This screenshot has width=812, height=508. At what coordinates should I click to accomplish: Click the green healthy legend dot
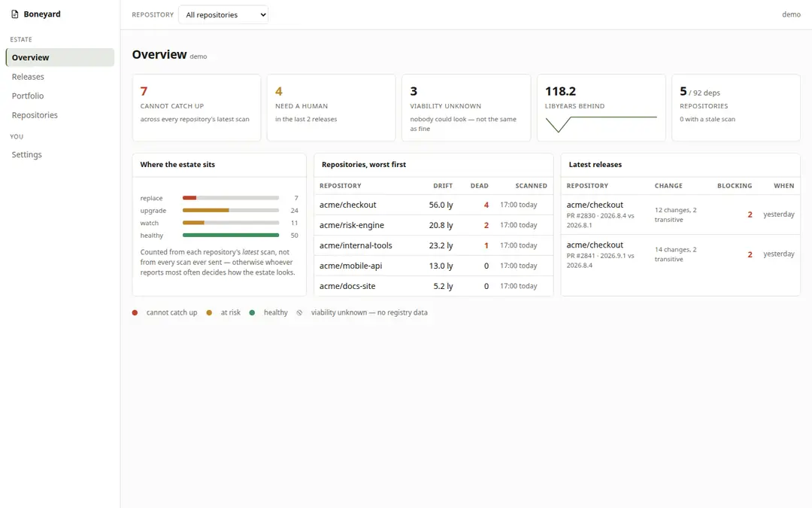(x=252, y=312)
